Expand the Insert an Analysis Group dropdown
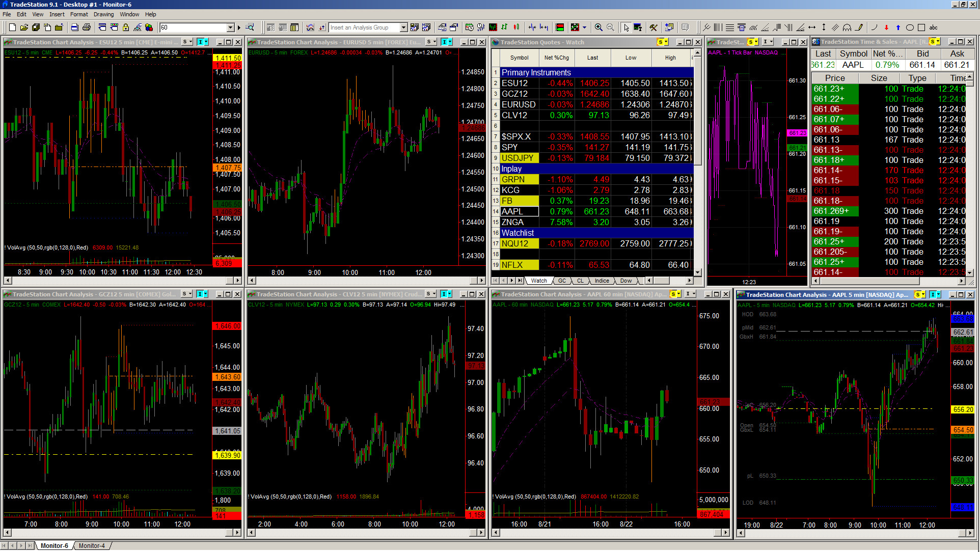980x552 pixels. [403, 27]
